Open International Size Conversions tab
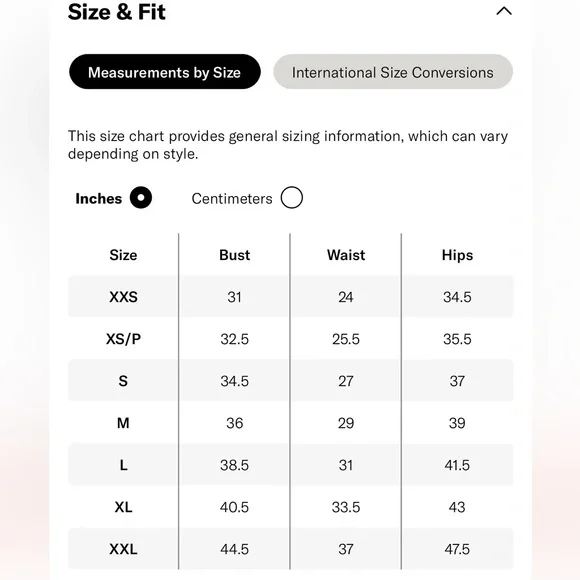 pyautogui.click(x=393, y=72)
